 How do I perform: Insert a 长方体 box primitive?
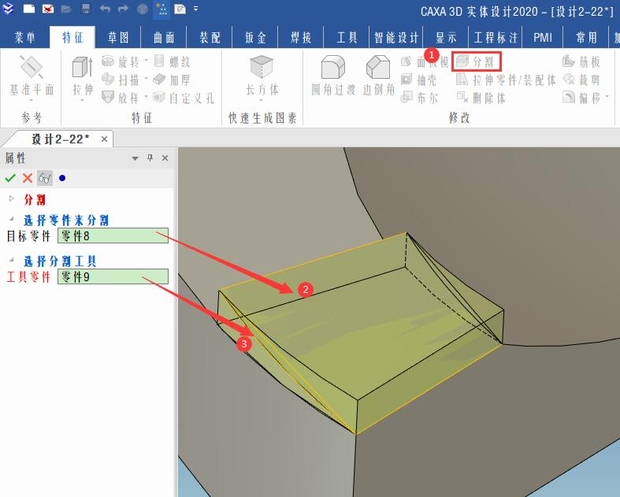(262, 76)
